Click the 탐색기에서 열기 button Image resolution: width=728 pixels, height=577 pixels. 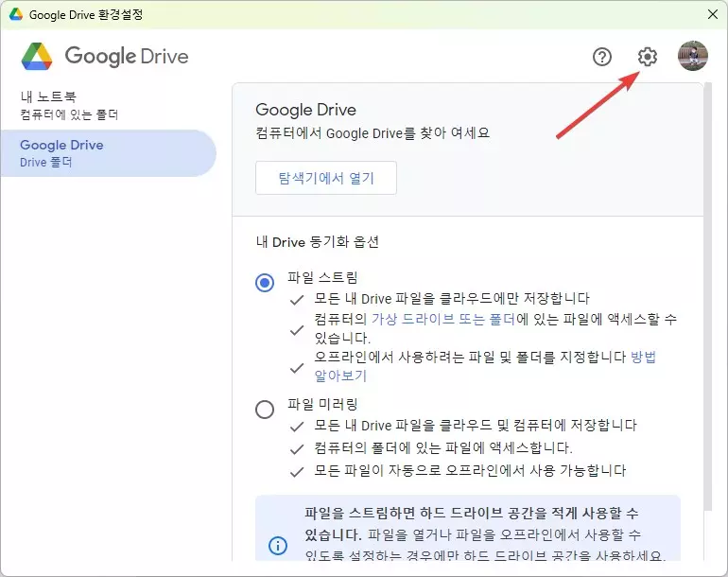pyautogui.click(x=326, y=178)
